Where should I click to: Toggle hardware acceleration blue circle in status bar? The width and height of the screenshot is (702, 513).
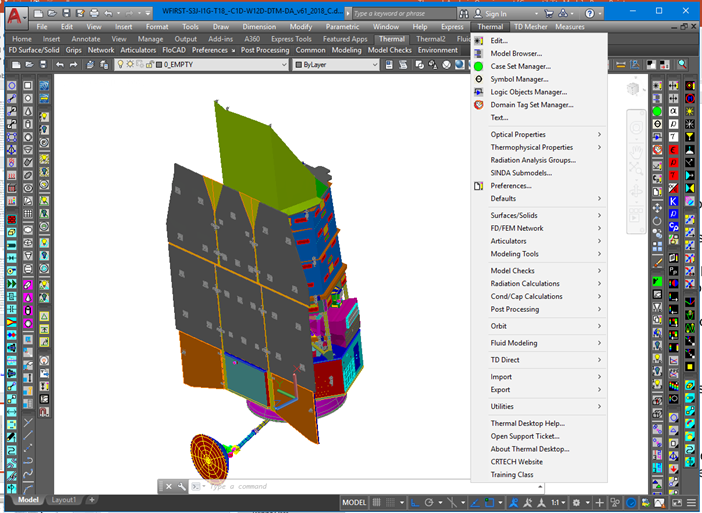(631, 503)
